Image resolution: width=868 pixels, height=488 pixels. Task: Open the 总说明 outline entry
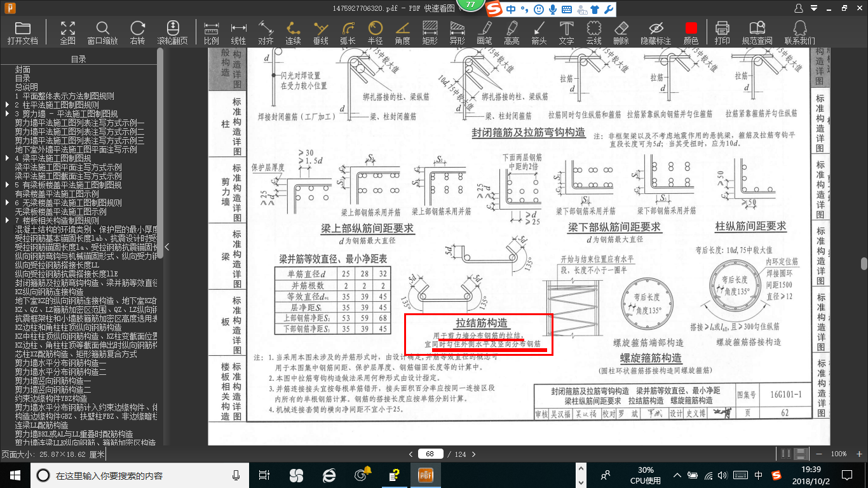click(x=27, y=87)
